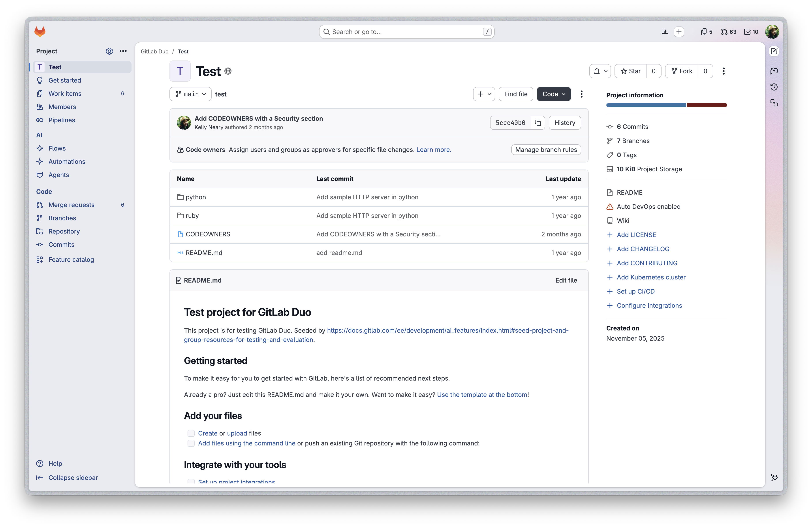Click Edit file on README.md
The image size is (812, 528).
click(566, 281)
